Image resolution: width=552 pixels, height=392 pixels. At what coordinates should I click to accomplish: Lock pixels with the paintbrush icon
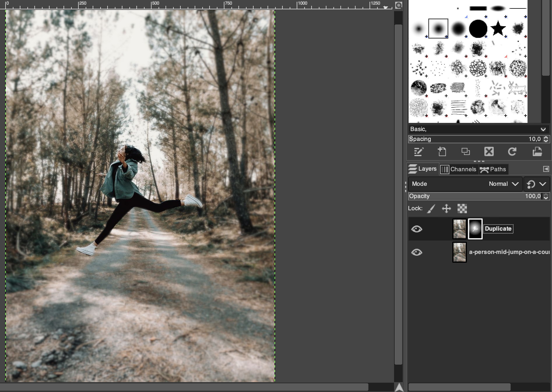tap(431, 209)
